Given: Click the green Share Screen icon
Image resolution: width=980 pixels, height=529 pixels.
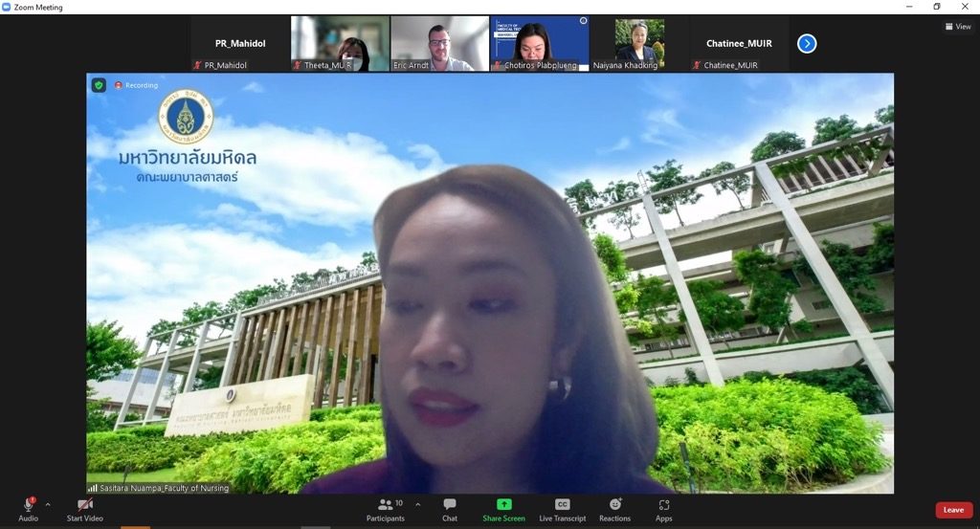Looking at the screenshot, I should 503,504.
